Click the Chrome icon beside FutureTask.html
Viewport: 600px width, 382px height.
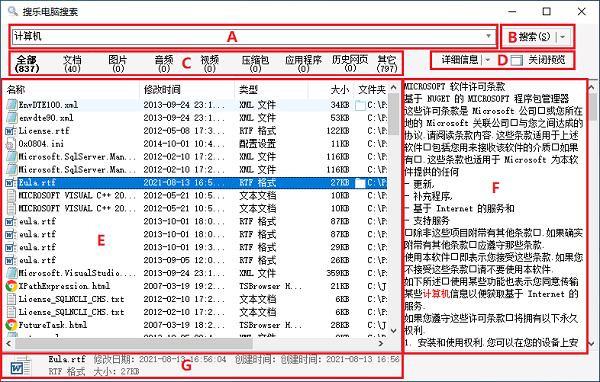[11, 325]
